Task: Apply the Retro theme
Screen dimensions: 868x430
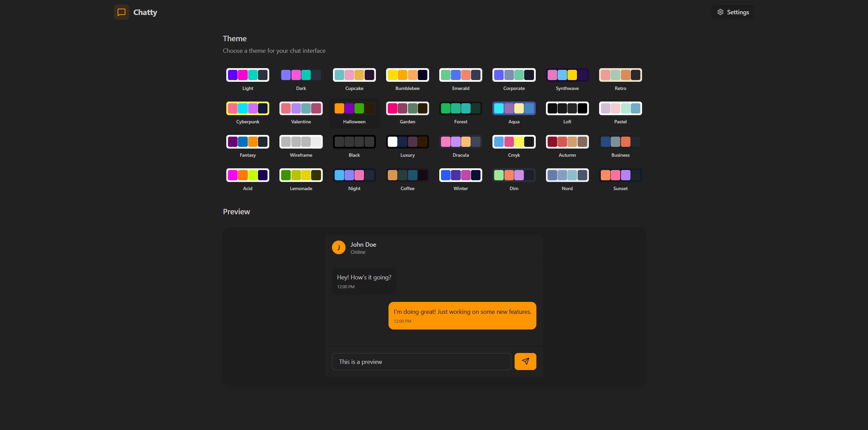Action: [x=620, y=75]
